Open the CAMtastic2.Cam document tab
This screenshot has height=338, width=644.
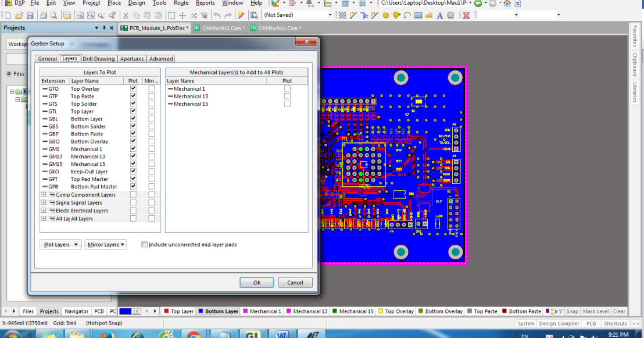[x=220, y=28]
